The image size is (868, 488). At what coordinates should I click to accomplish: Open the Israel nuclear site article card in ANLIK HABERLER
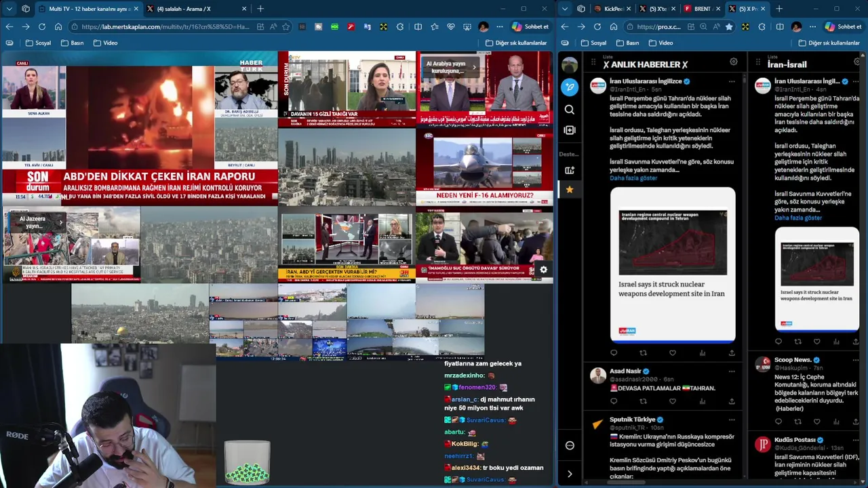click(673, 264)
